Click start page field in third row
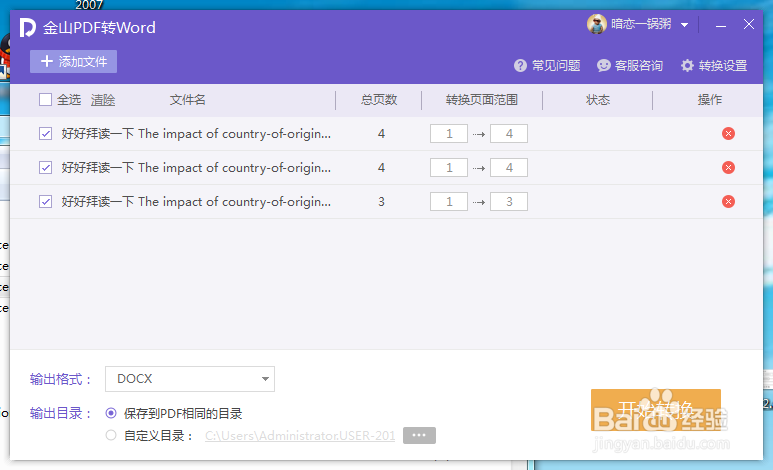This screenshot has width=773, height=470. pos(449,202)
